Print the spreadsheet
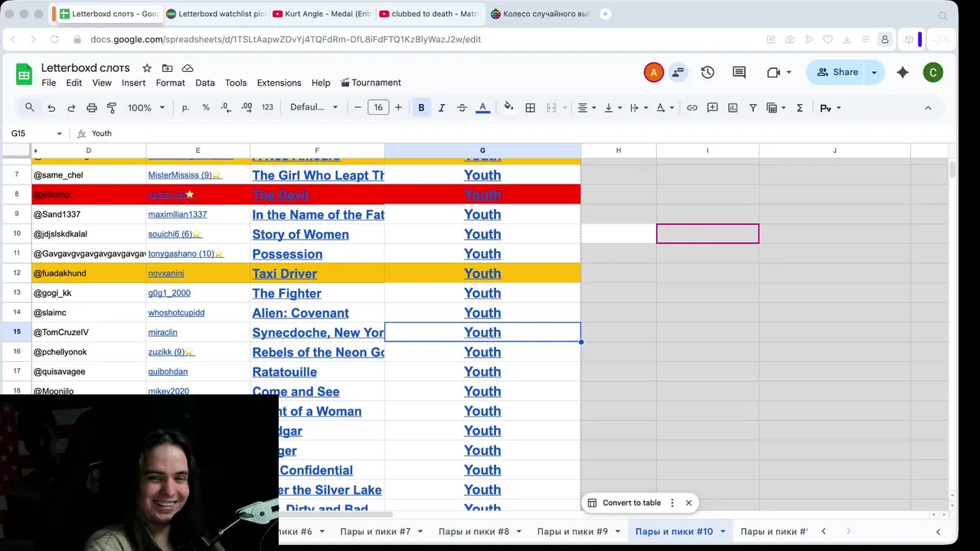This screenshot has height=551, width=980. coord(92,108)
